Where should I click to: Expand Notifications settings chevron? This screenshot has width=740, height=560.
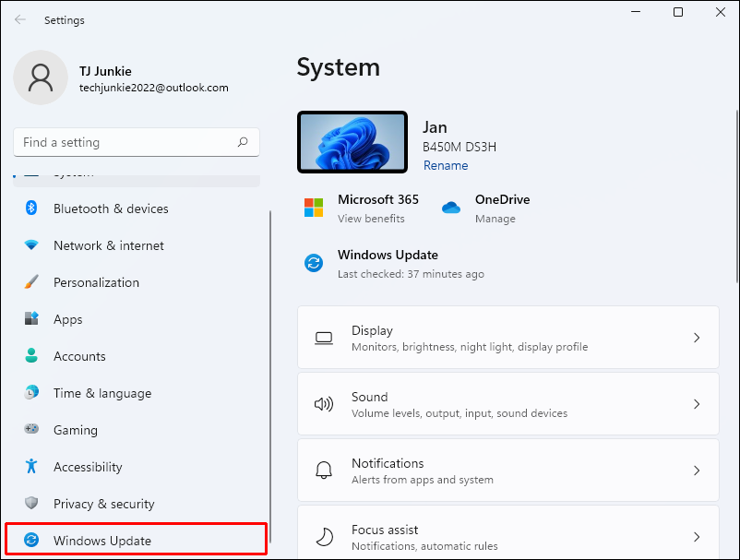[697, 471]
